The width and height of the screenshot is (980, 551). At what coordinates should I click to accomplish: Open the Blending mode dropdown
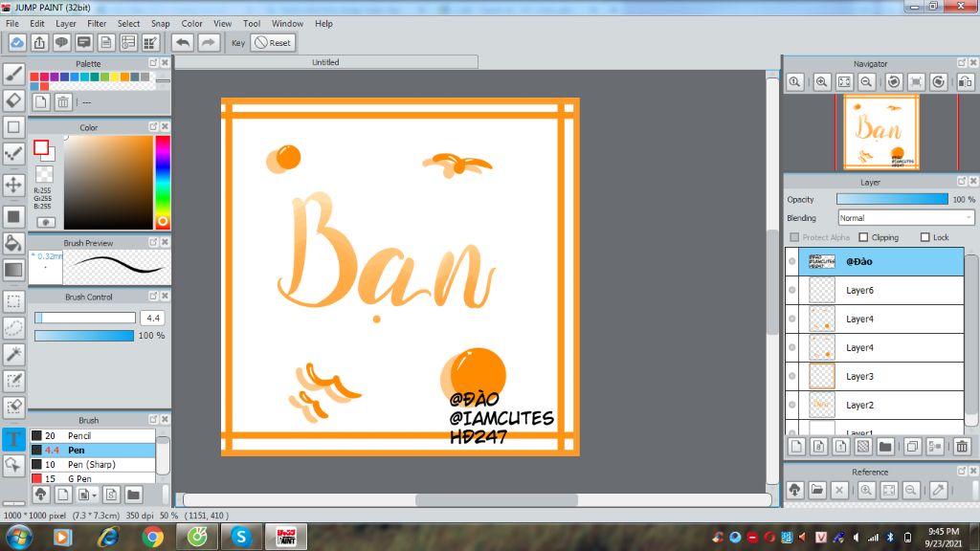pos(905,218)
